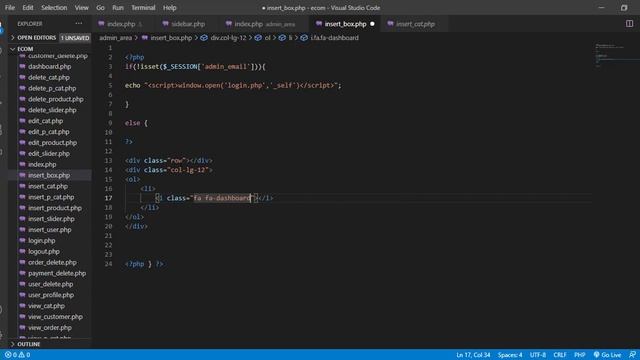Click line number 17 in gutter
The width and height of the screenshot is (640, 360).
pyautogui.click(x=108, y=198)
